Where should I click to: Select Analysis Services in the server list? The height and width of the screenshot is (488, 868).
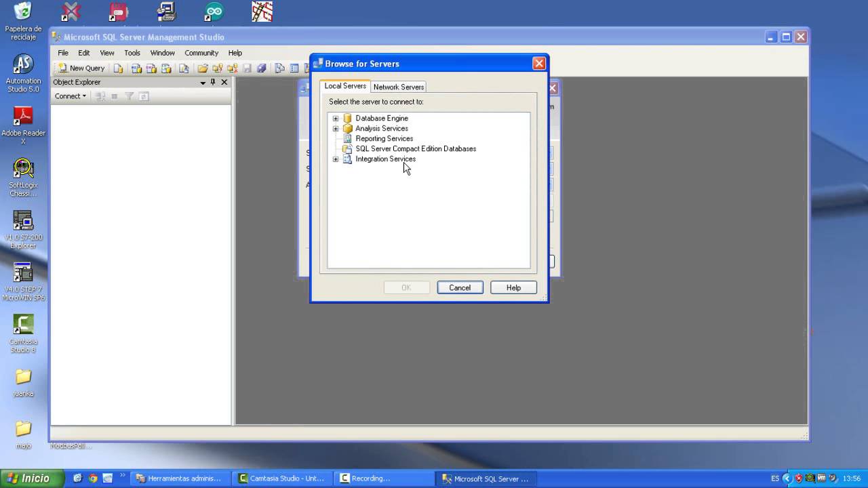(x=382, y=128)
